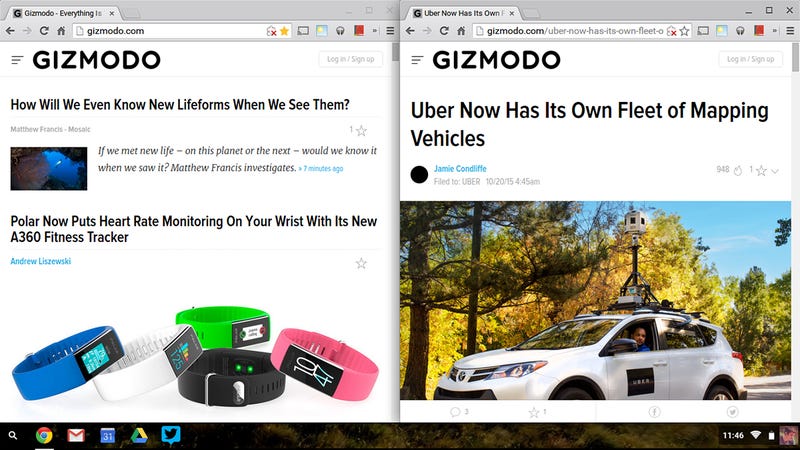Open Chrome menu in right window
The image size is (800, 450).
(x=790, y=31)
